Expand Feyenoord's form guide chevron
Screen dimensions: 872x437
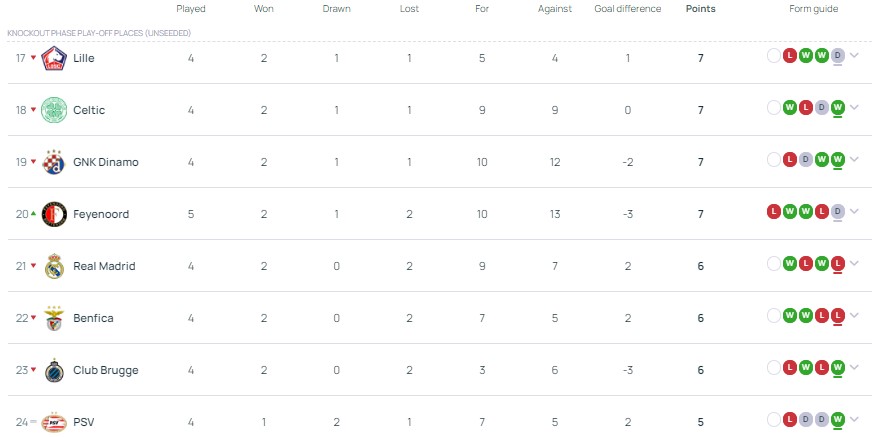pos(854,212)
